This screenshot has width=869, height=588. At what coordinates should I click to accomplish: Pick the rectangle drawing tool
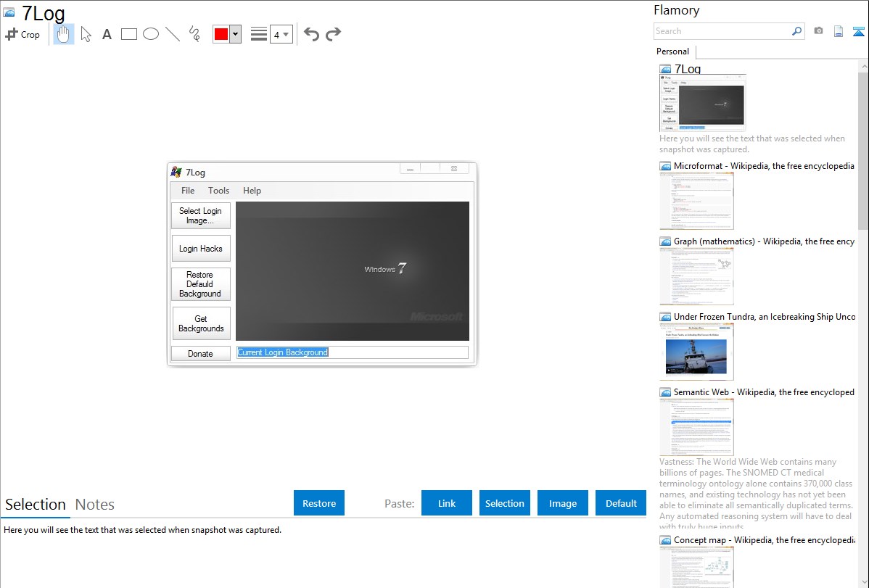click(128, 34)
